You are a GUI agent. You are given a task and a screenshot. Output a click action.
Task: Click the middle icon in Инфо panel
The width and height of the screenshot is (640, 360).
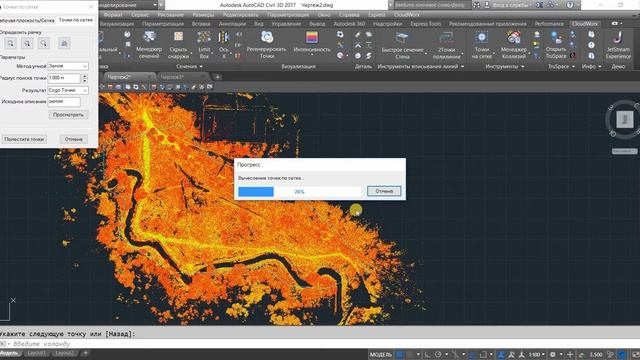591,45
